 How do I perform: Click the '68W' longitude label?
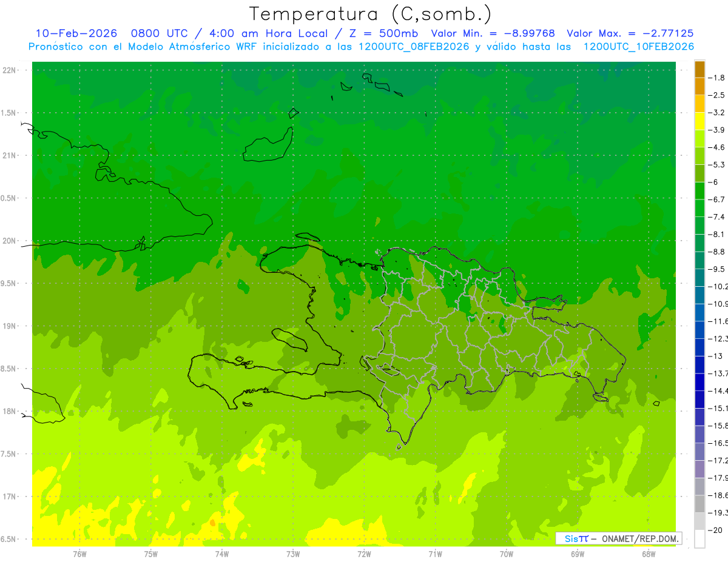click(x=649, y=554)
